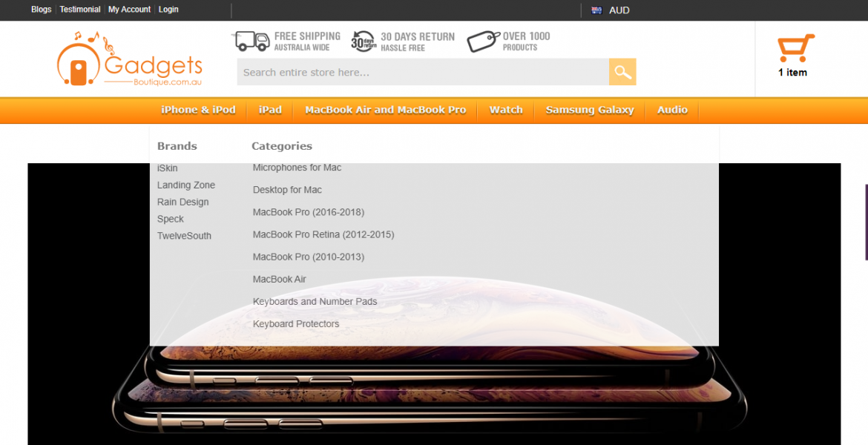Expand the iPhone & iPod menu

coord(198,110)
